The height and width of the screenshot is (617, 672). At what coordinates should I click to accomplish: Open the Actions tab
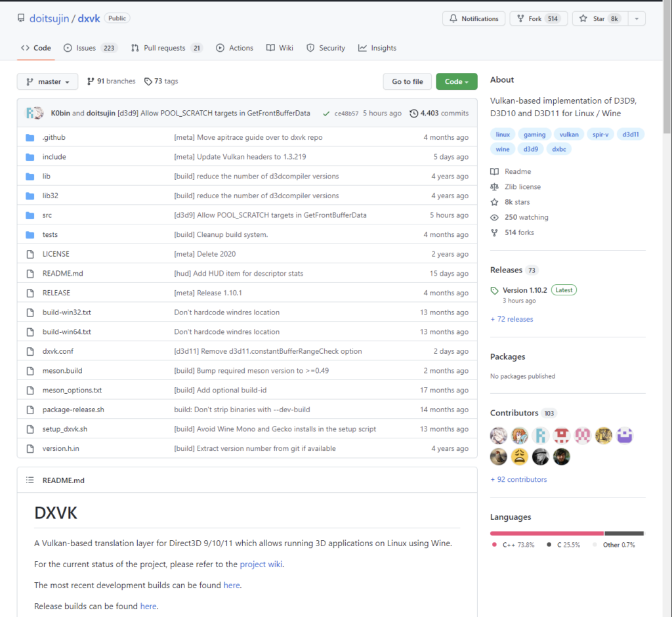234,48
